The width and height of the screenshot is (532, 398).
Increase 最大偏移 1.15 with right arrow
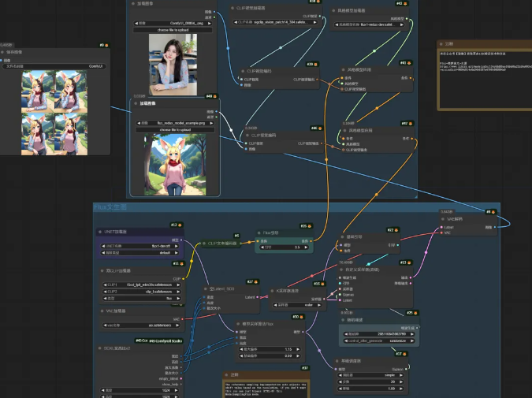click(x=298, y=349)
